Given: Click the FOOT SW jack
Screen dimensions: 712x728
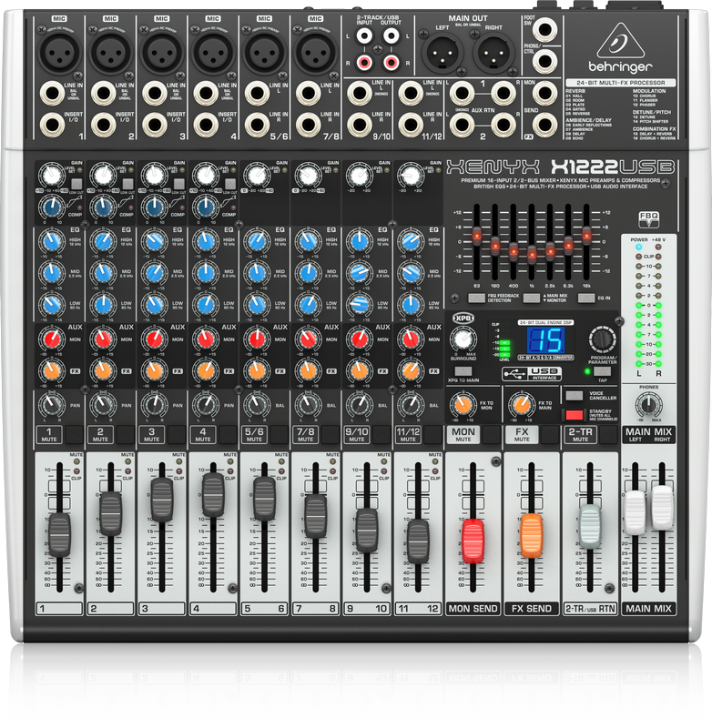Looking at the screenshot, I should coord(544,30).
